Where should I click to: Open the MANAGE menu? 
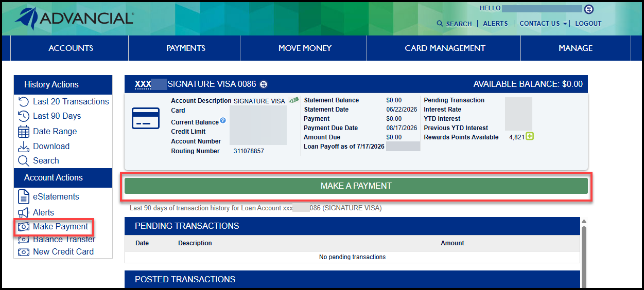pyautogui.click(x=576, y=48)
